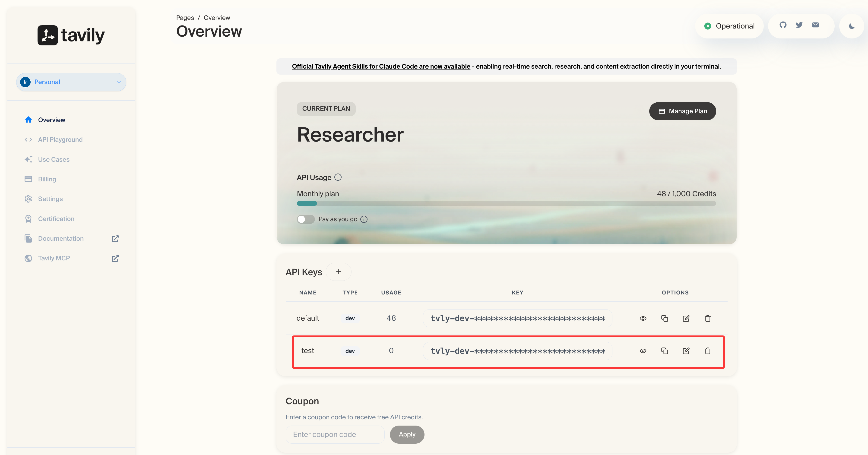
Task: Click the CURRENT PLAN label
Action: 326,109
